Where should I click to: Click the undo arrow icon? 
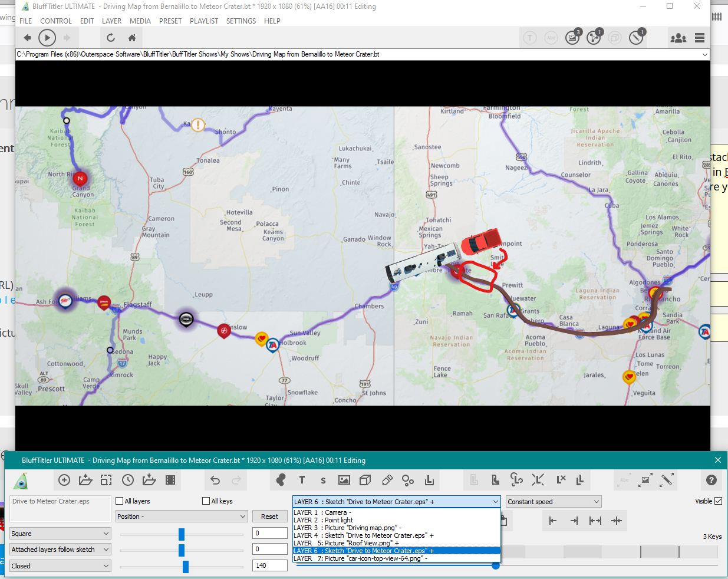pos(215,480)
